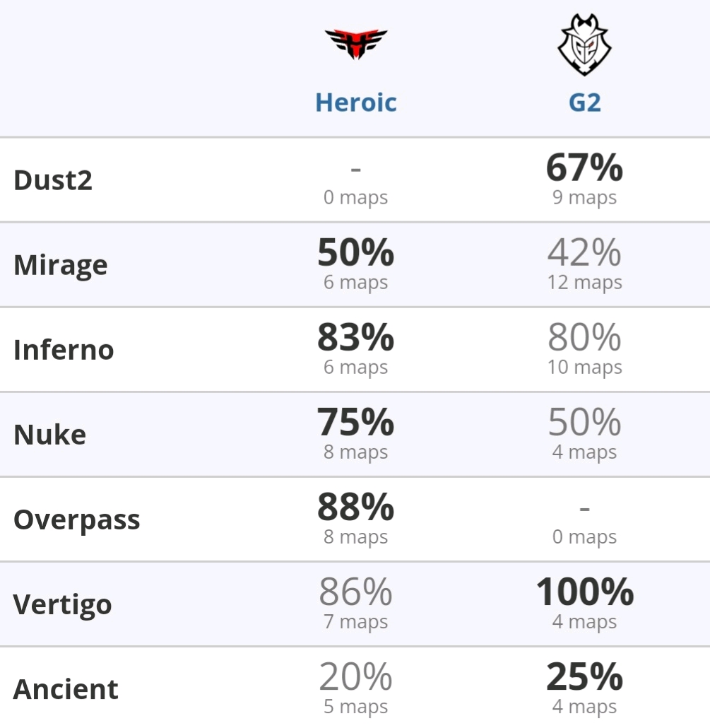Click G2's 67% Dust2 win rate
The image size is (710, 728).
coord(585,168)
